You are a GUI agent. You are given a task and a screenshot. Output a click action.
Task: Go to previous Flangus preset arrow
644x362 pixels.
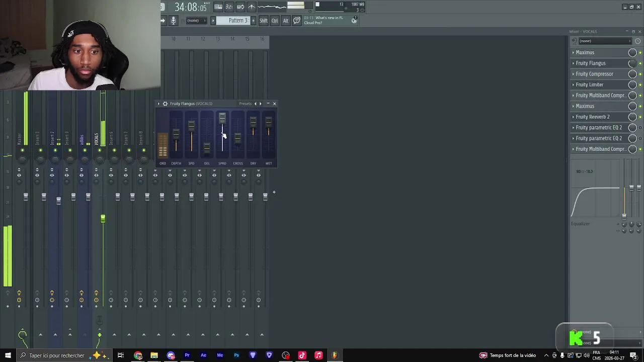[255, 104]
